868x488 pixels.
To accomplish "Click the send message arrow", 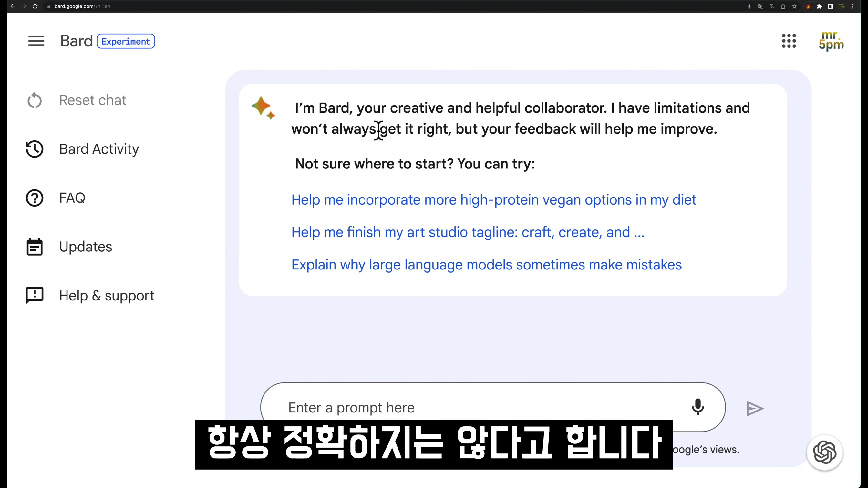I will point(755,409).
